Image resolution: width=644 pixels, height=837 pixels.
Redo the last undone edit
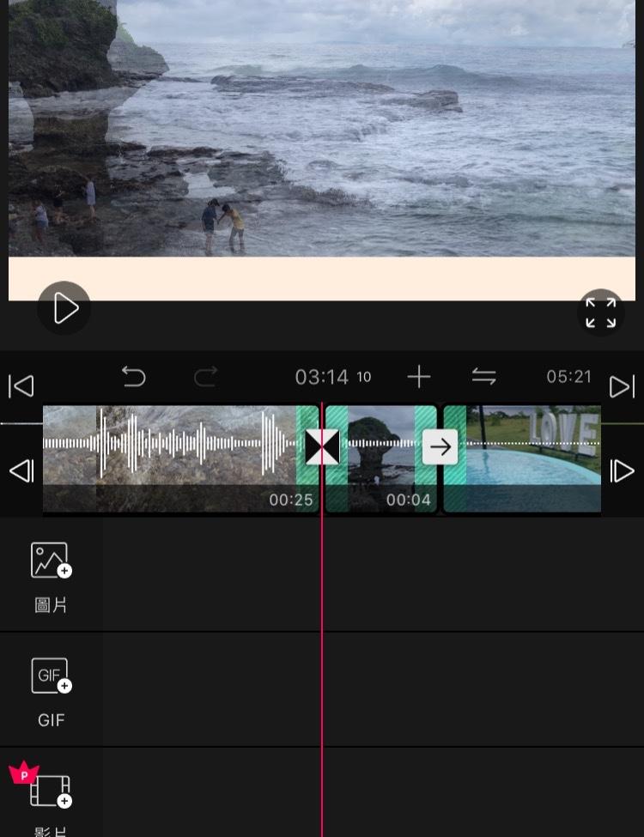[x=205, y=377]
